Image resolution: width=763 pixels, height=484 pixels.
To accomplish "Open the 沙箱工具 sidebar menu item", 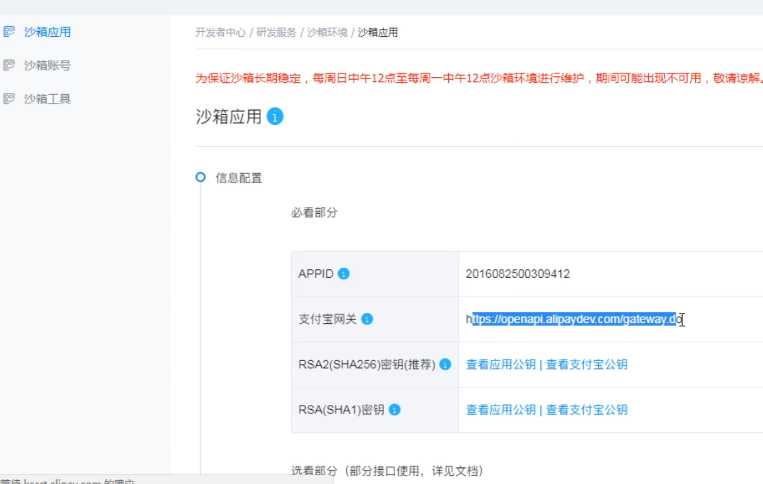I will tap(47, 99).
